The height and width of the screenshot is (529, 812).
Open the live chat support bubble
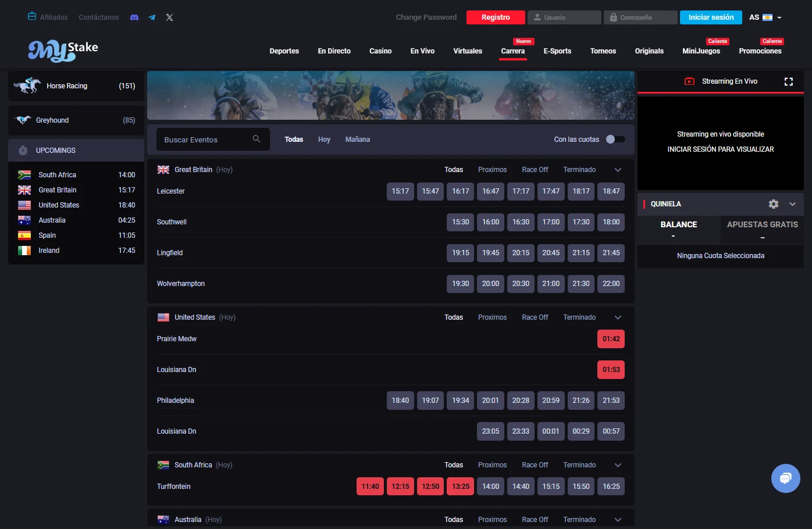pyautogui.click(x=786, y=478)
